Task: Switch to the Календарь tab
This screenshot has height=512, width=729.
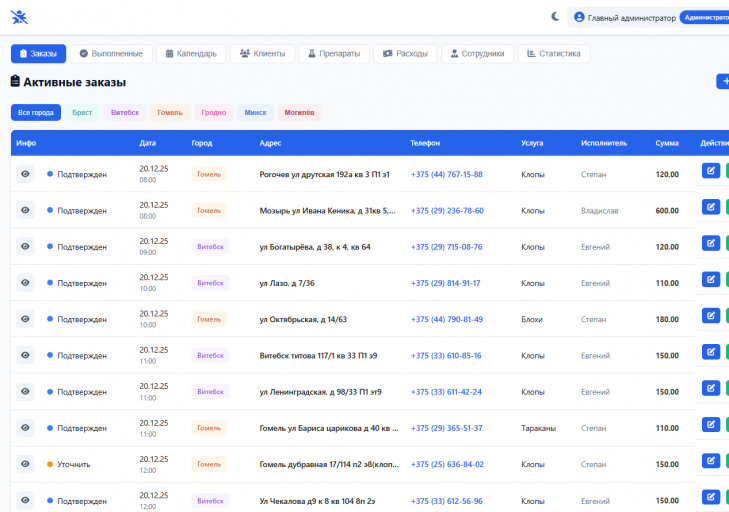Action: pyautogui.click(x=190, y=53)
